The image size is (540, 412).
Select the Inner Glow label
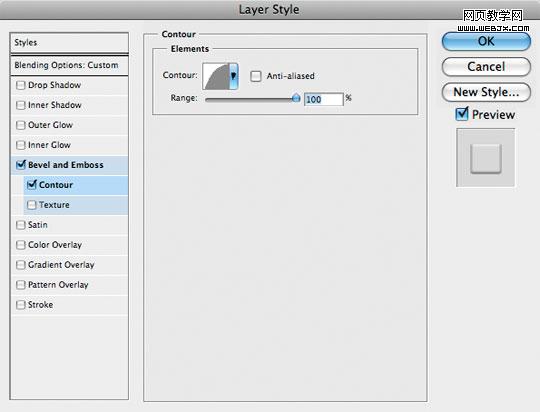[x=49, y=145]
